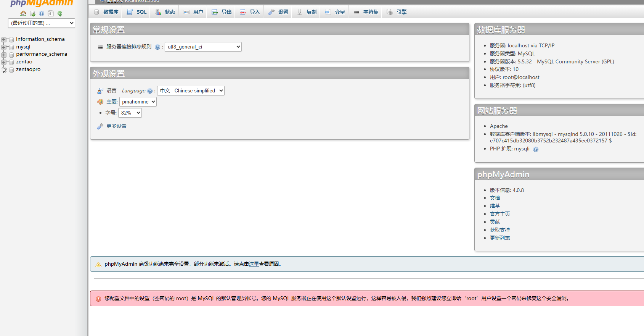The image size is (644, 336).
Task: Open the 引擎 engines tab
Action: pyautogui.click(x=397, y=12)
